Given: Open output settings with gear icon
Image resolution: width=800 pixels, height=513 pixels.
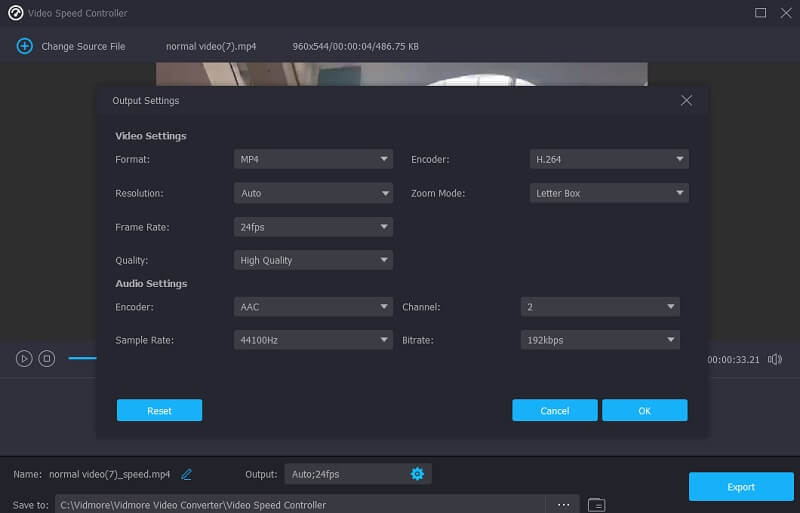Looking at the screenshot, I should (x=418, y=473).
